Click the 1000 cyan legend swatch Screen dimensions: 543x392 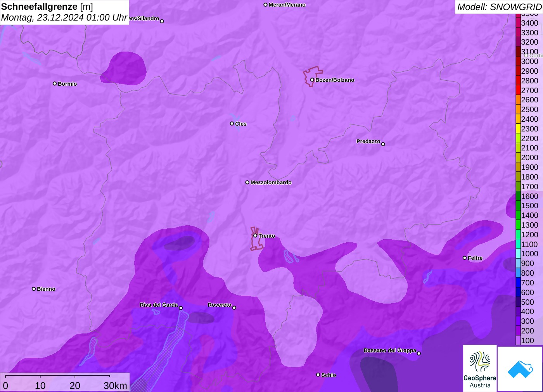click(518, 254)
